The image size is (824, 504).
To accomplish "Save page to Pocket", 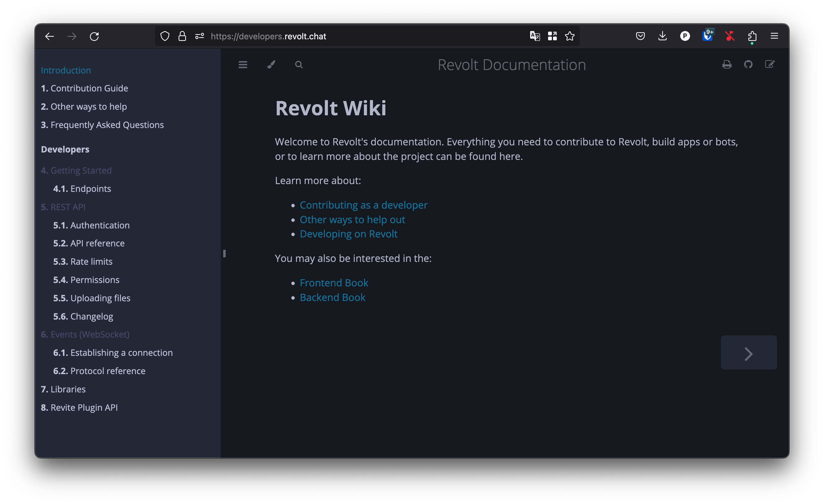I will tap(640, 36).
